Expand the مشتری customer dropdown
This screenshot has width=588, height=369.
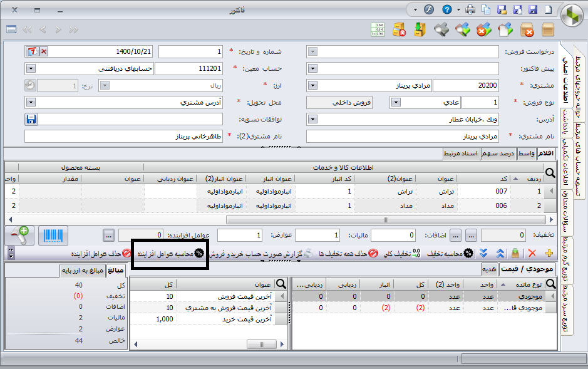[x=313, y=85]
